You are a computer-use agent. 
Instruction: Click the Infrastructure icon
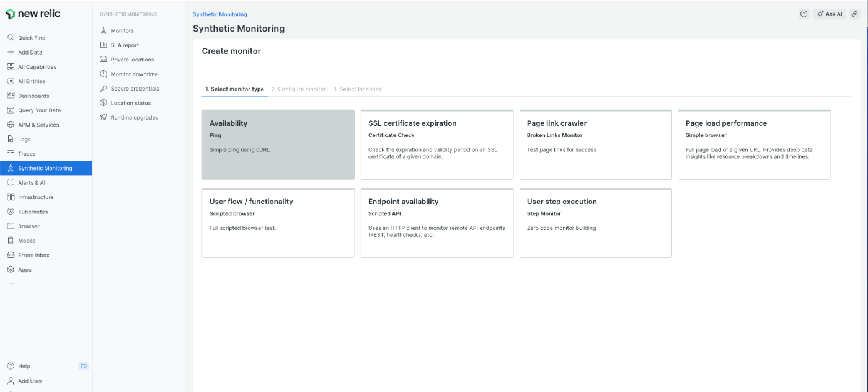[11, 197]
